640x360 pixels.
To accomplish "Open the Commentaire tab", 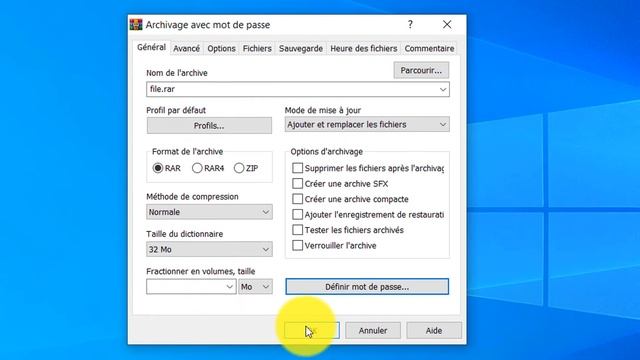I will pyautogui.click(x=429, y=49).
